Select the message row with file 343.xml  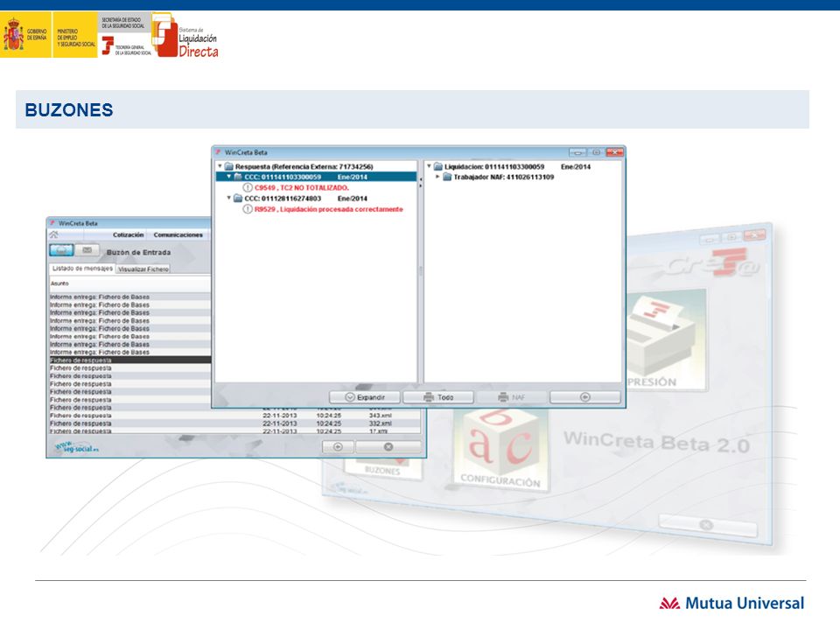pos(234,416)
